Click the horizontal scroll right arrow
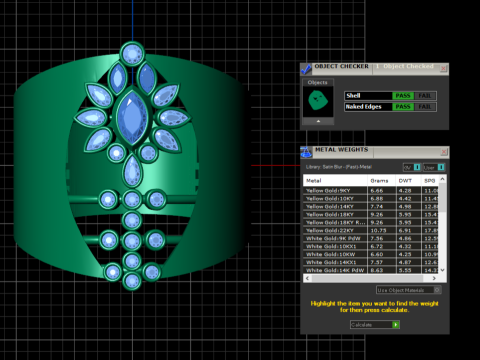The width and height of the screenshot is (480, 360). 434,278
